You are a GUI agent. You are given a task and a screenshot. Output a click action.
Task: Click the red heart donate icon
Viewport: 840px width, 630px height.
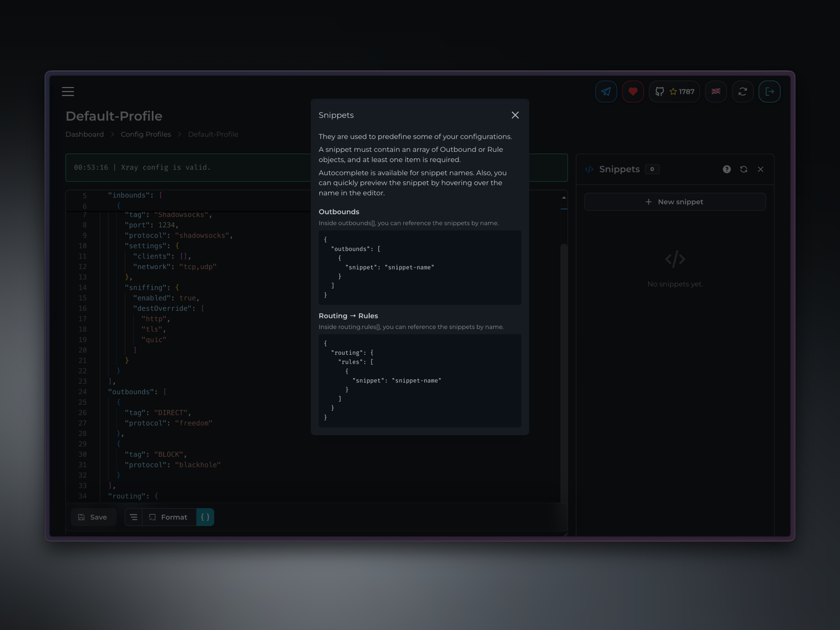633,91
